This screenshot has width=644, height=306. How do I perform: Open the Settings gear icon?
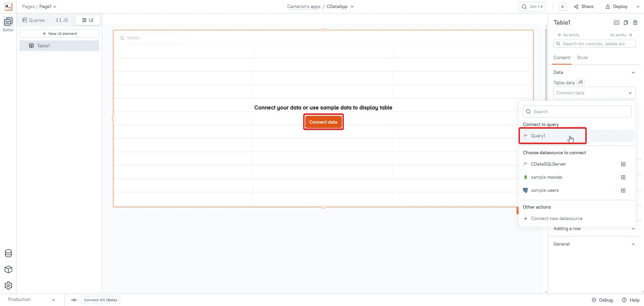8,286
